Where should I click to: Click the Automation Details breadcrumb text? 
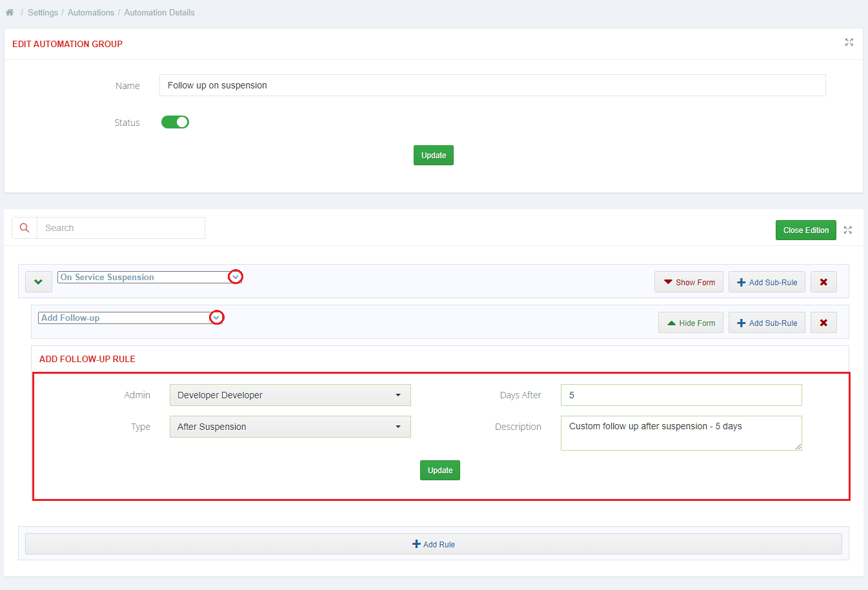tap(159, 12)
